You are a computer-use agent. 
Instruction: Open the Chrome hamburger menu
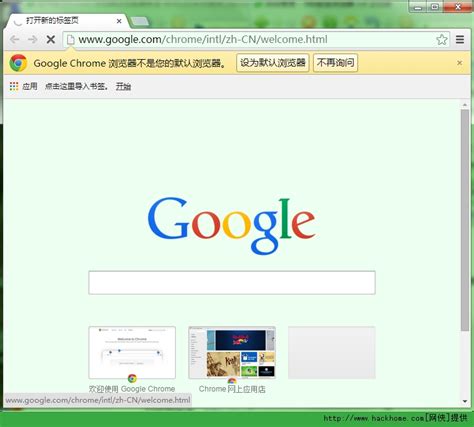tap(460, 40)
